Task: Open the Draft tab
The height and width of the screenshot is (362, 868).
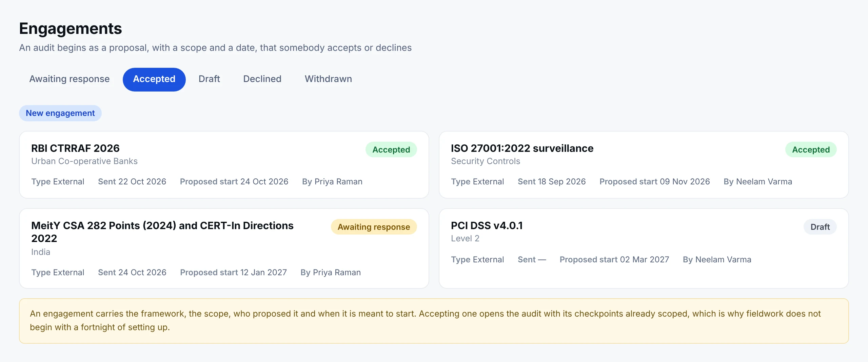Action: pos(209,79)
